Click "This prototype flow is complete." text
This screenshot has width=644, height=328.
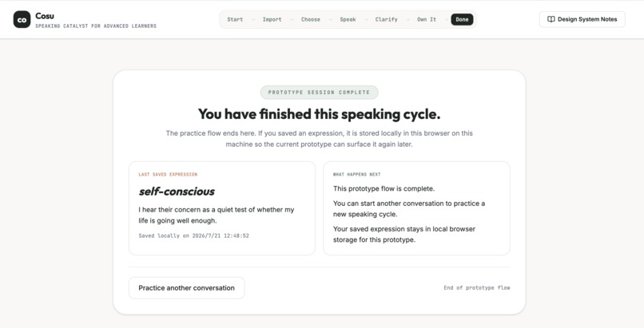(384, 188)
